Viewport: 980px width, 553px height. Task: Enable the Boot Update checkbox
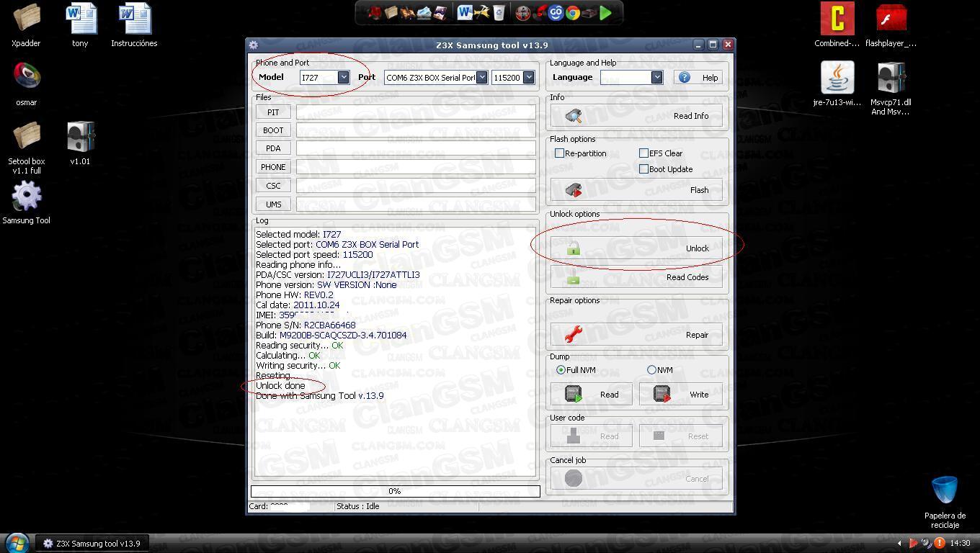pos(643,169)
